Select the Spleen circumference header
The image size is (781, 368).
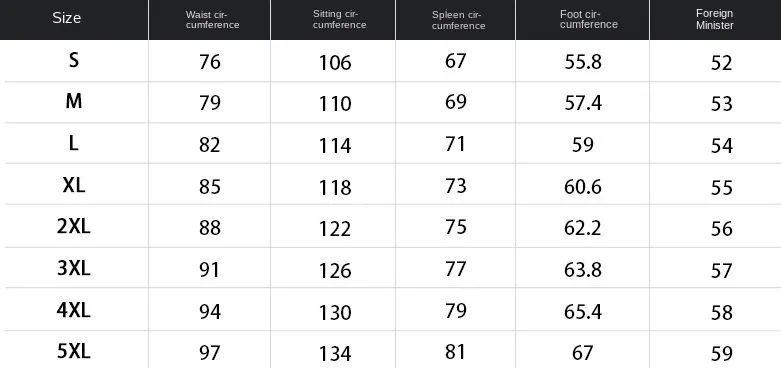(x=458, y=20)
